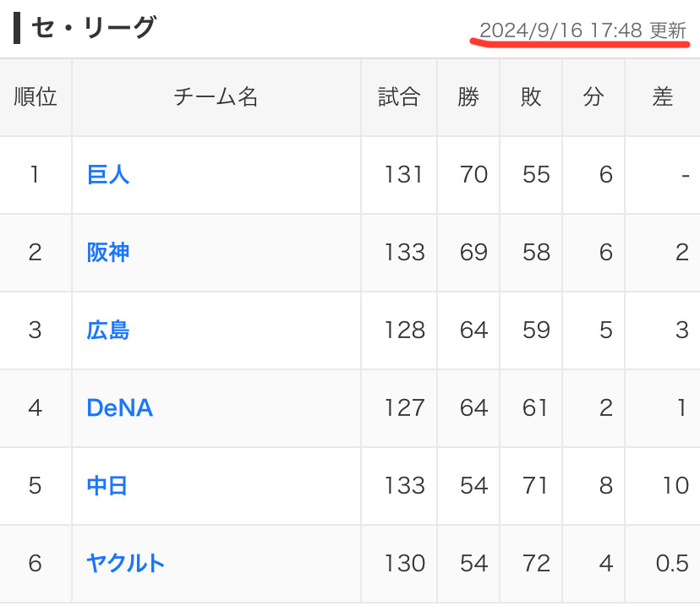Image resolution: width=700 pixels, height=612 pixels.
Task: Click the 順位 column header
Action: 36,97
